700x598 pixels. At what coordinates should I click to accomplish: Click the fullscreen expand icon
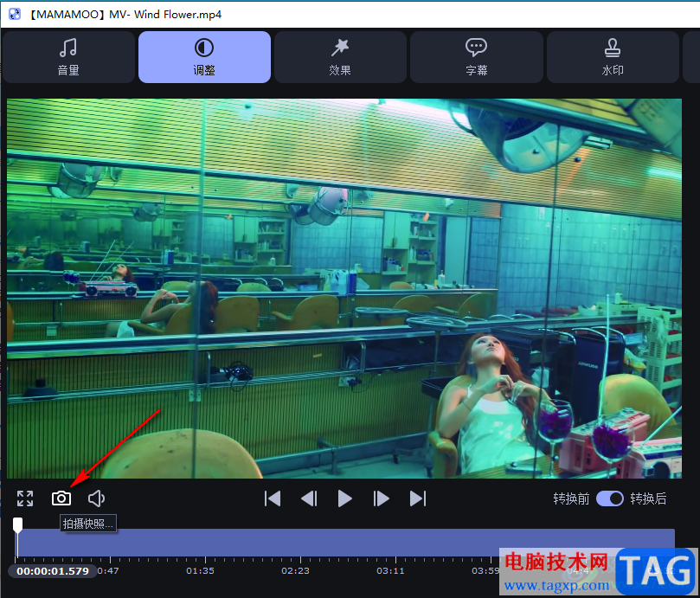[25, 498]
